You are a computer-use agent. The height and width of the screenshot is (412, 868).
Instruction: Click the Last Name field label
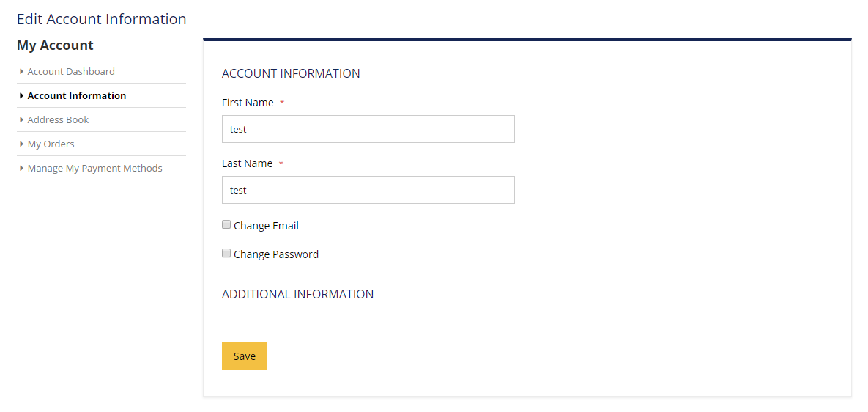tap(247, 163)
